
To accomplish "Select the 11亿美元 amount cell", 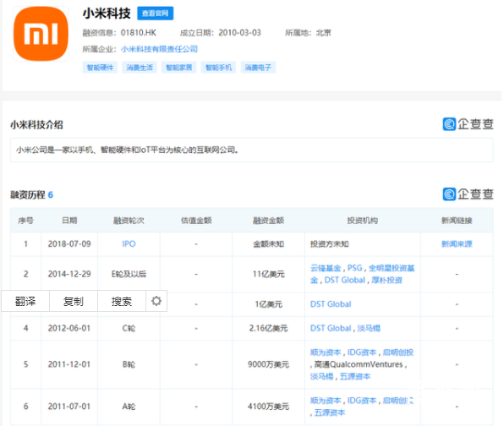I will 268,274.
